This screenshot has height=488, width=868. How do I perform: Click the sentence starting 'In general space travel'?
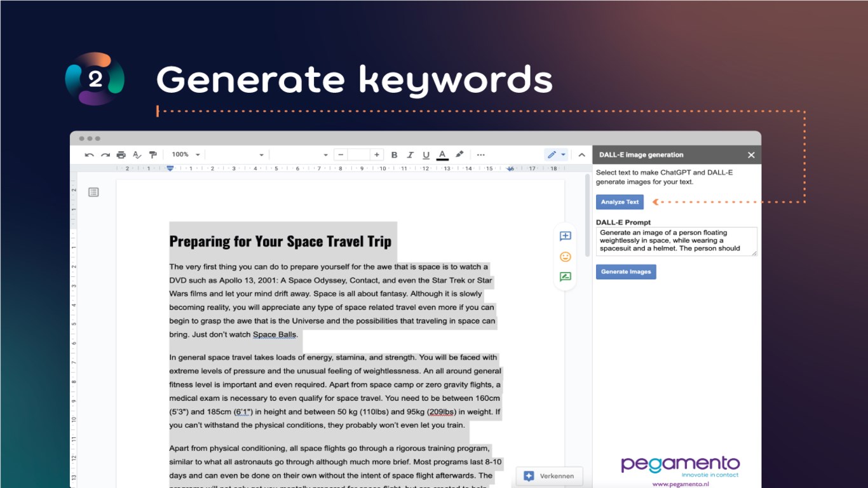[292, 358]
